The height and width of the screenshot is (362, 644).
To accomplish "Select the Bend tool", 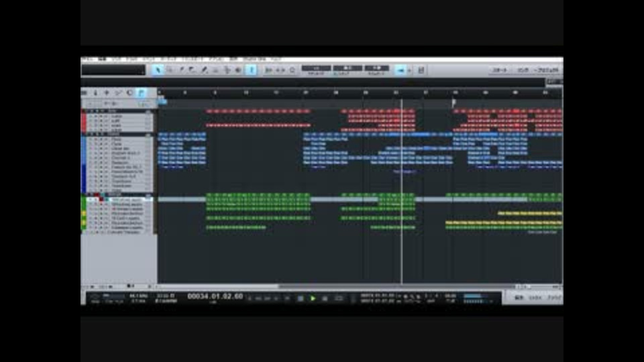I will click(x=227, y=70).
